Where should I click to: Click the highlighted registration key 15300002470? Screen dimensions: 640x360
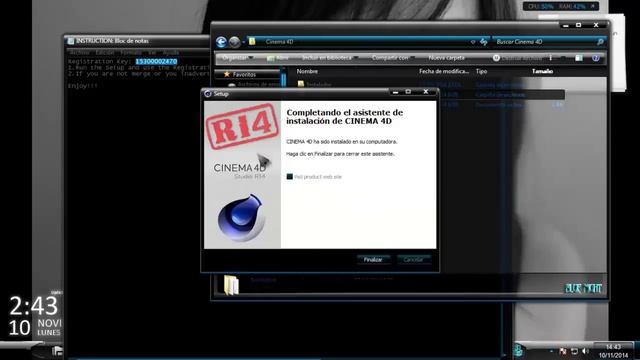pos(156,61)
